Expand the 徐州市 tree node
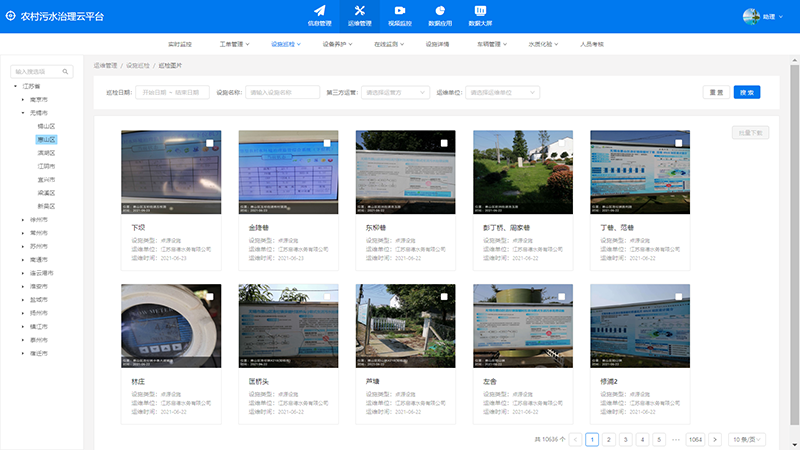Screen dimensions: 800x450 pos(24,219)
